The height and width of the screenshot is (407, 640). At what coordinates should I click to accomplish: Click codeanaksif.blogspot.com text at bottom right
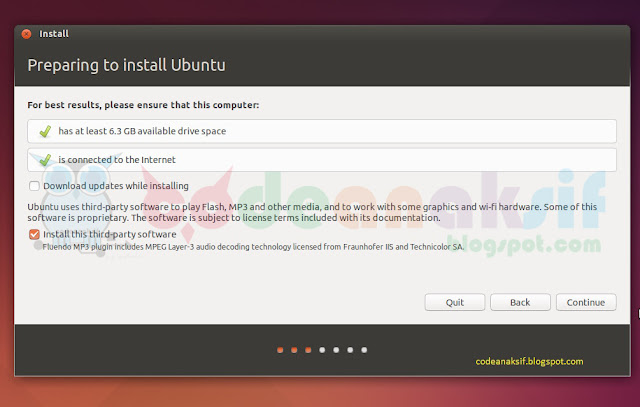tap(529, 361)
